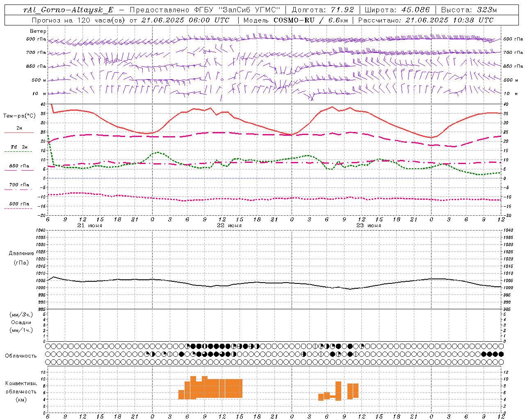Click the '(км)' convective height unit
This screenshot has height=420, width=525.
tap(21, 399)
